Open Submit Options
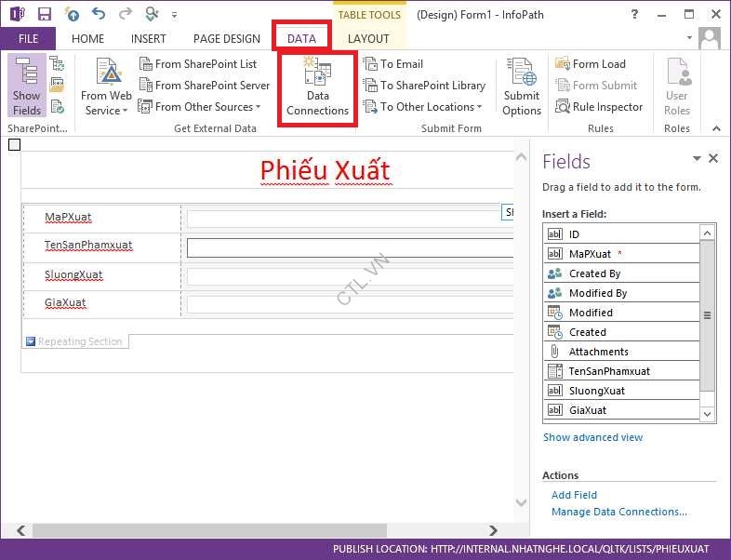The height and width of the screenshot is (560, 731). [522, 87]
